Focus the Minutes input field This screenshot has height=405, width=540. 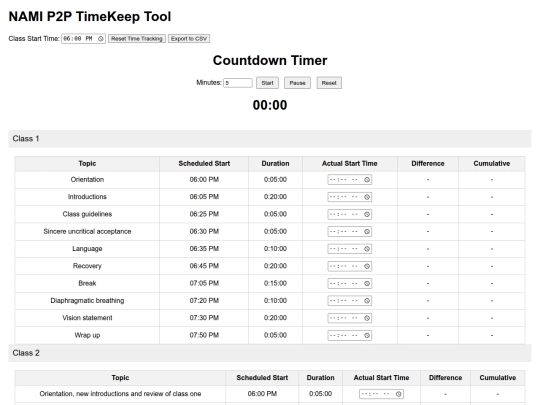coord(238,83)
